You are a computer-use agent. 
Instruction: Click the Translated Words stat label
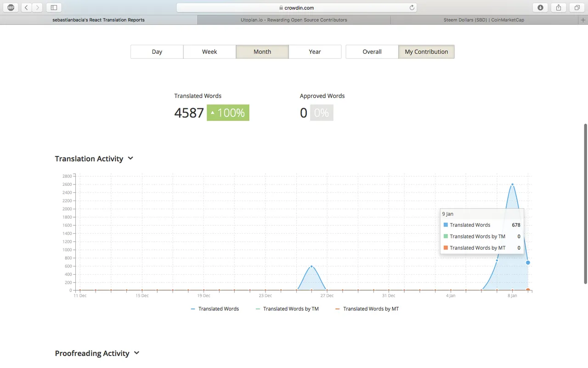tap(198, 96)
